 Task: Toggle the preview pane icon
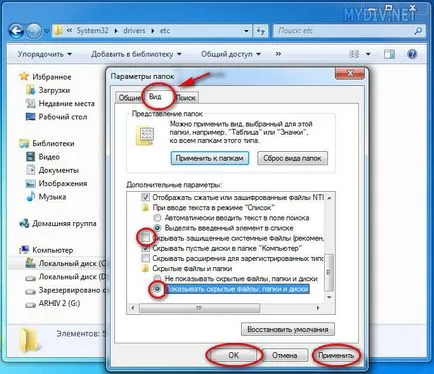(x=389, y=54)
